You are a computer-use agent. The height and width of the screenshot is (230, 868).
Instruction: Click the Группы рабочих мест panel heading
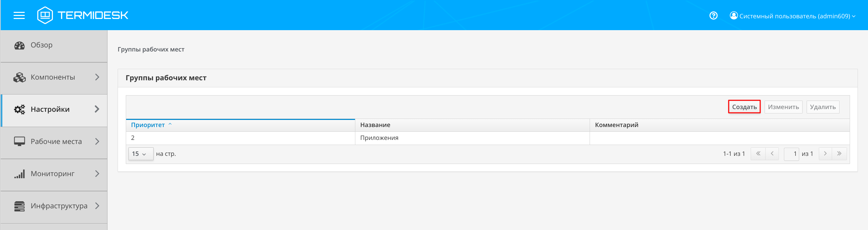pyautogui.click(x=166, y=78)
